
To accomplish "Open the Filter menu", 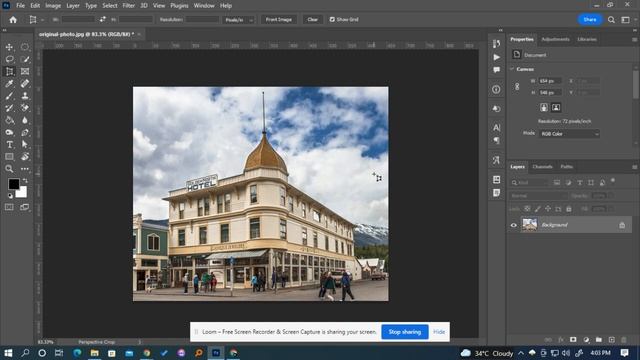I will coord(128,6).
